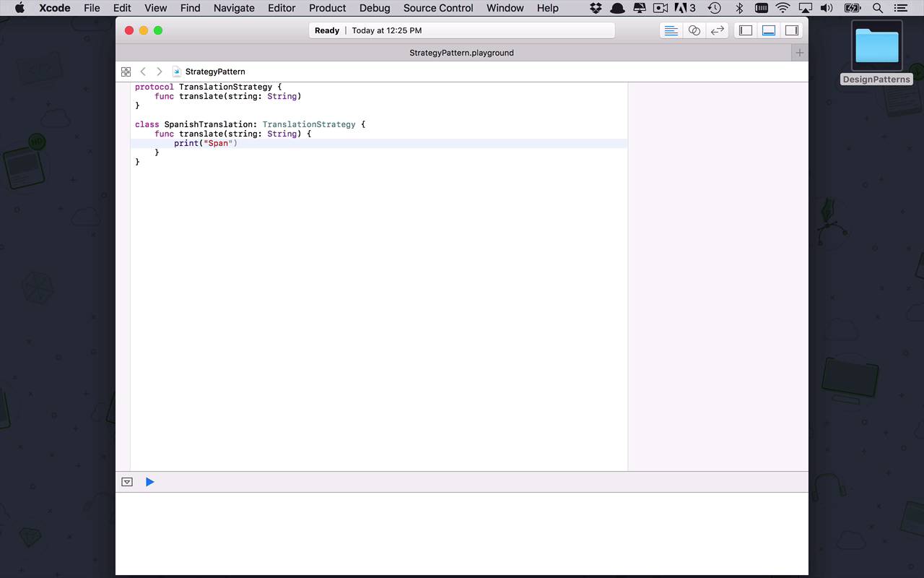Click the class SpanishTranslation line
This screenshot has height=578, width=924.
coord(250,124)
